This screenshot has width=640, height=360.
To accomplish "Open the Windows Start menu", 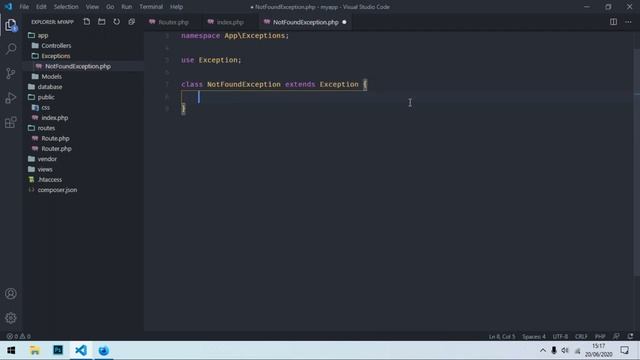I will (11, 350).
